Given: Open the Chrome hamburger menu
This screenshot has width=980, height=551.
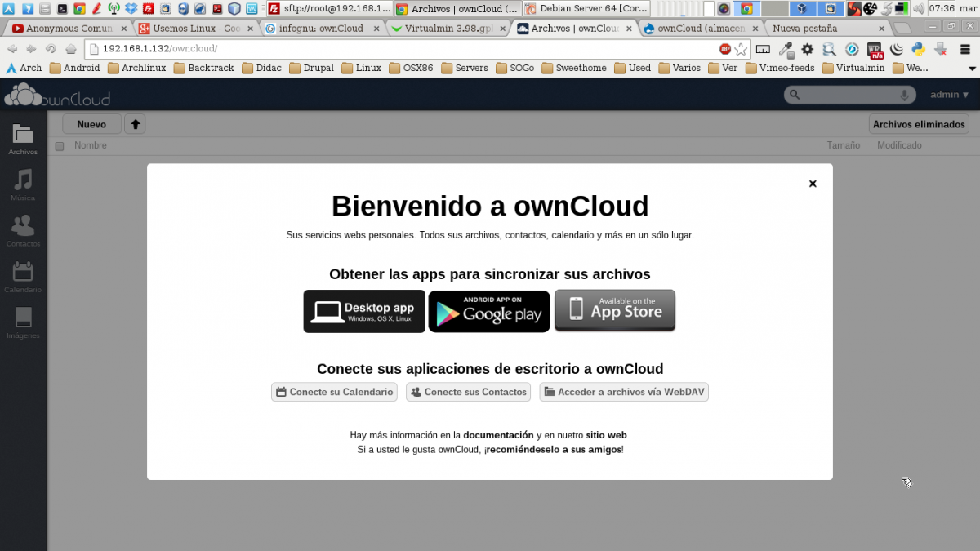Looking at the screenshot, I should (964, 49).
